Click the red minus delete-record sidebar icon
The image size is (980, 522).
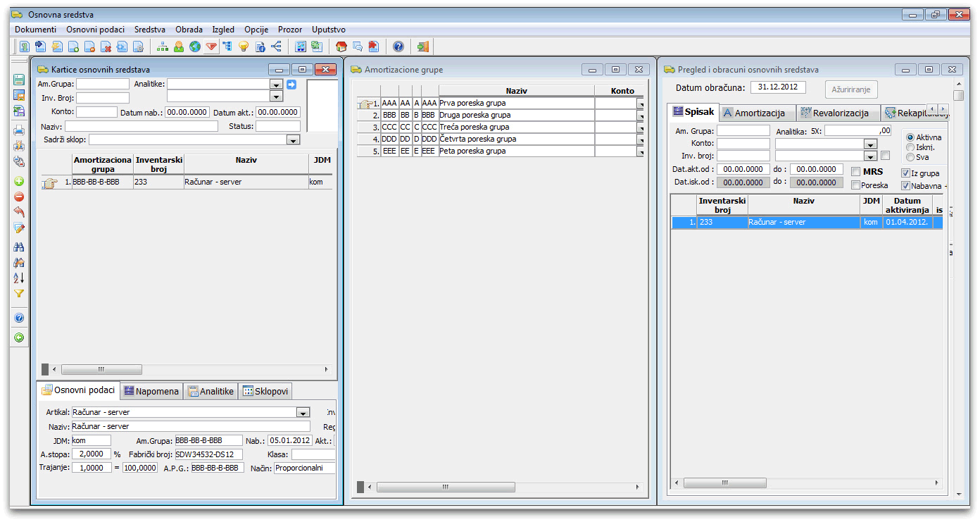(x=19, y=197)
